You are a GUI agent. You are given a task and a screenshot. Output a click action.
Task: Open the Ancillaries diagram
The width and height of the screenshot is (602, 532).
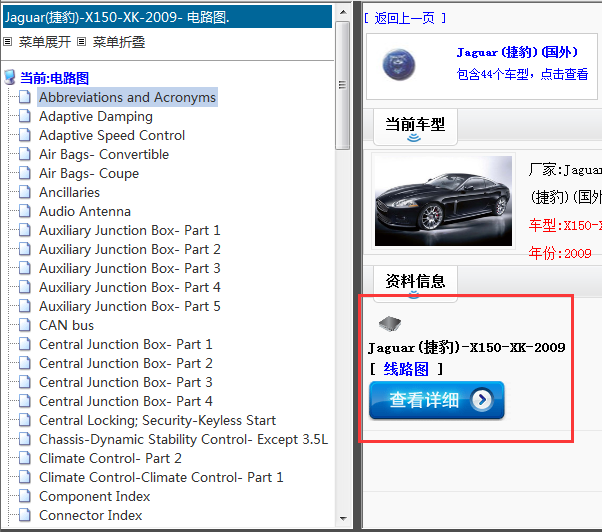coord(69,192)
